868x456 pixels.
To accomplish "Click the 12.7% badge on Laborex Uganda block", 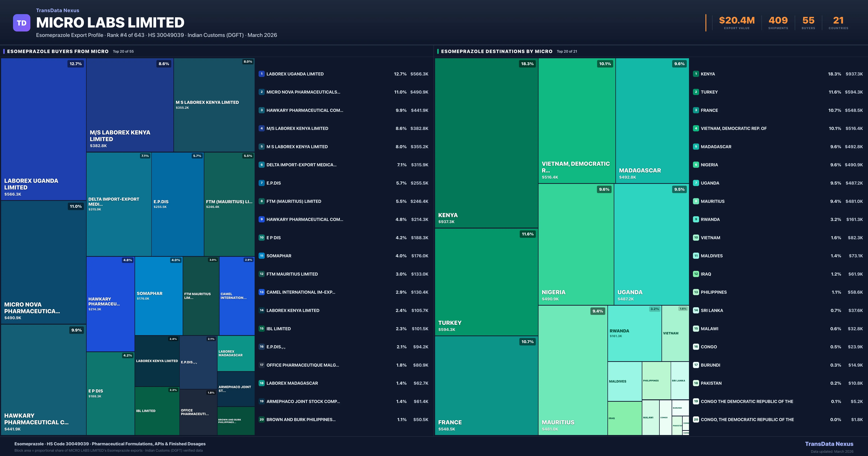I will coord(75,64).
